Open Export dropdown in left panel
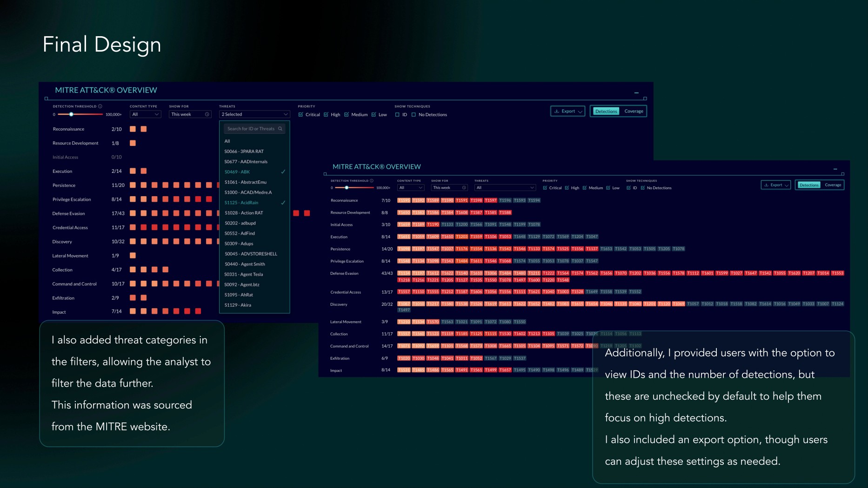This screenshot has width=868, height=488. (568, 112)
